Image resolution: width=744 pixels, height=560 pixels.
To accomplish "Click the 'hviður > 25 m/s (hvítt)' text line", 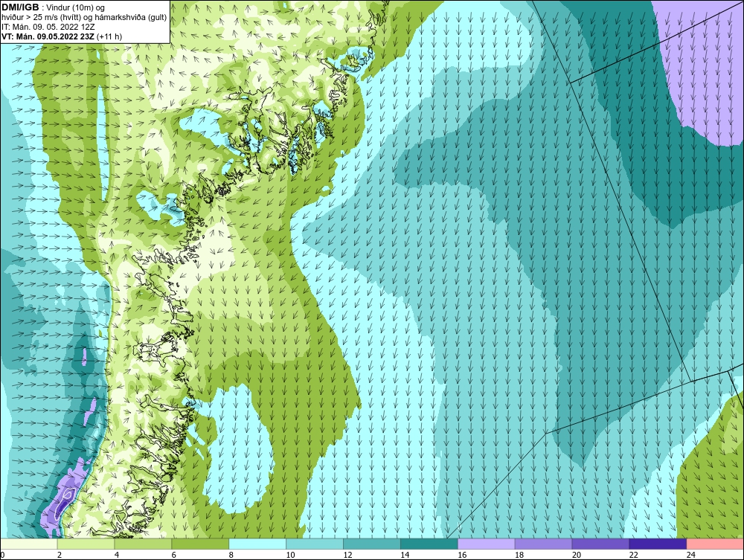I will [41, 18].
